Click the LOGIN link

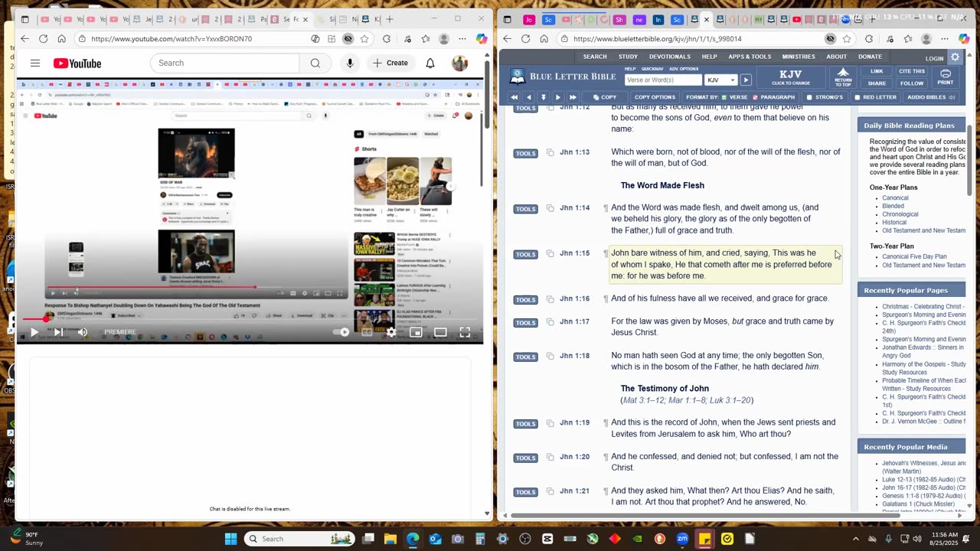(x=934, y=58)
